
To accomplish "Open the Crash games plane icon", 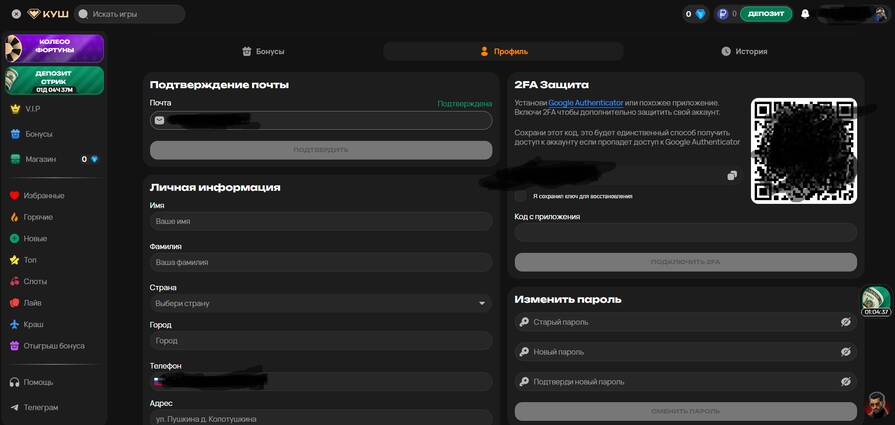I will [x=15, y=324].
